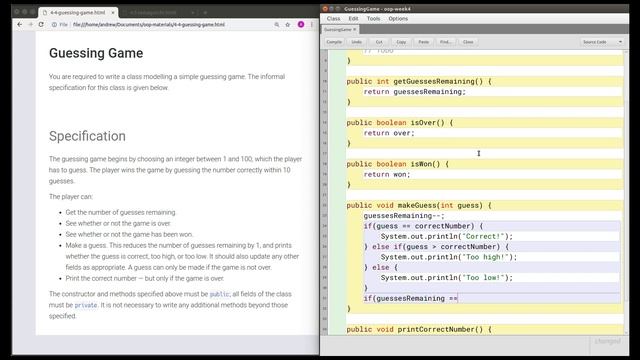Bookmark this page with the star icon
Screen dimensions: 640x360
pos(288,24)
